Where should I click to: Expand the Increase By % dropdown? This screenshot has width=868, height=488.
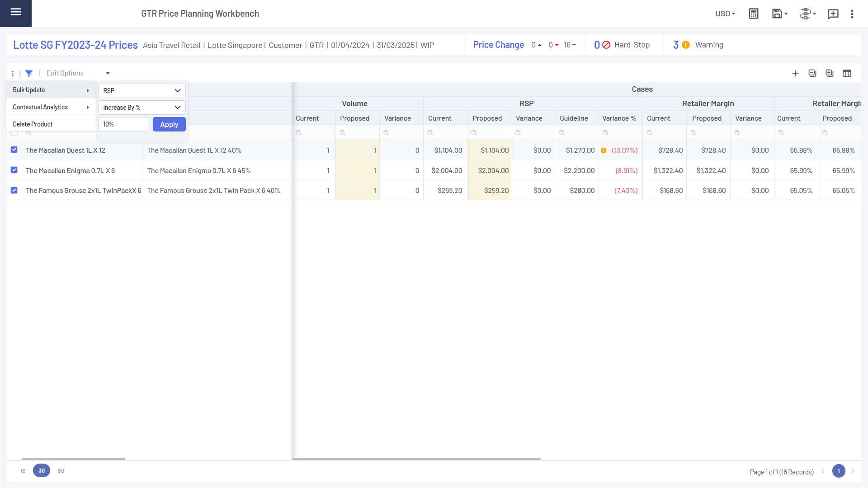pos(142,108)
